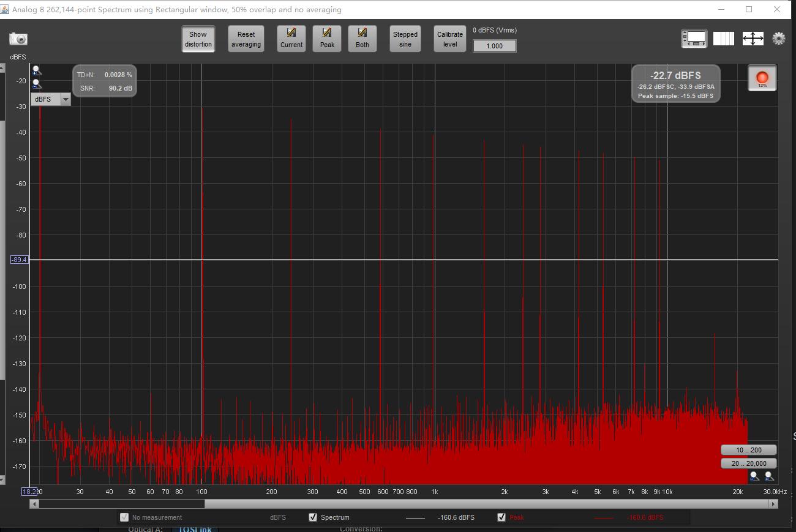The width and height of the screenshot is (796, 532).
Task: Save Current trace as measurement
Action: click(291, 39)
